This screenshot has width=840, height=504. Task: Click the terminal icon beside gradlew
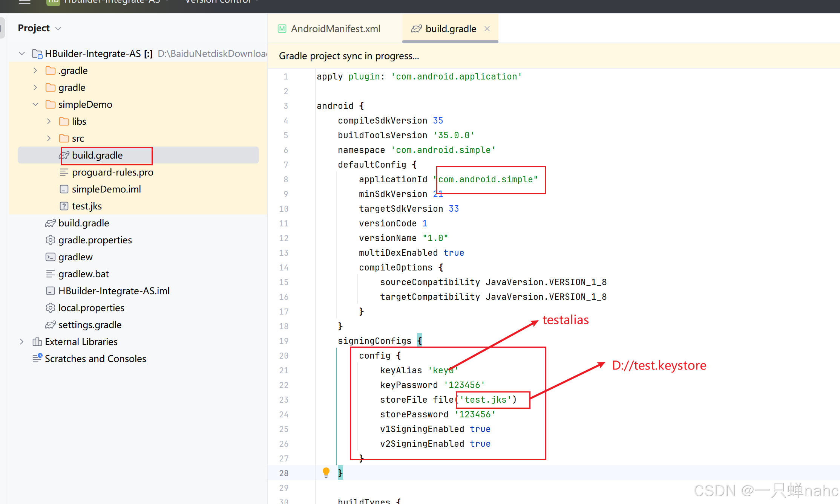(50, 257)
